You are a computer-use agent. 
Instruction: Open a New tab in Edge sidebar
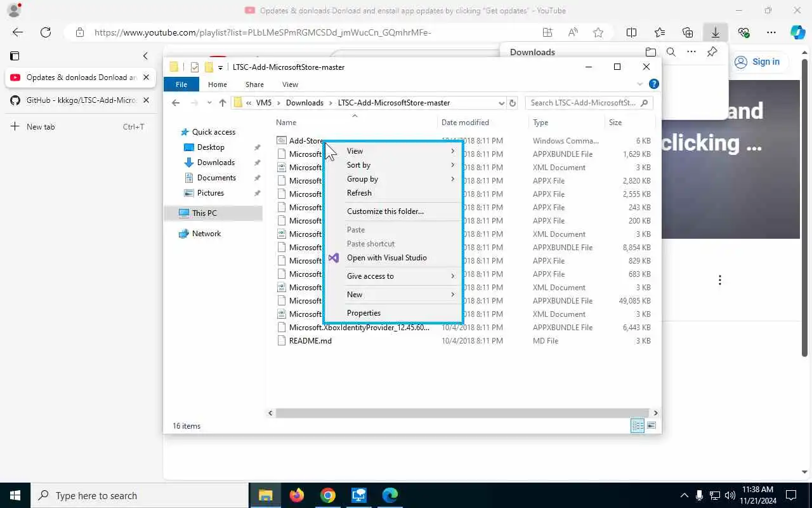point(77,127)
